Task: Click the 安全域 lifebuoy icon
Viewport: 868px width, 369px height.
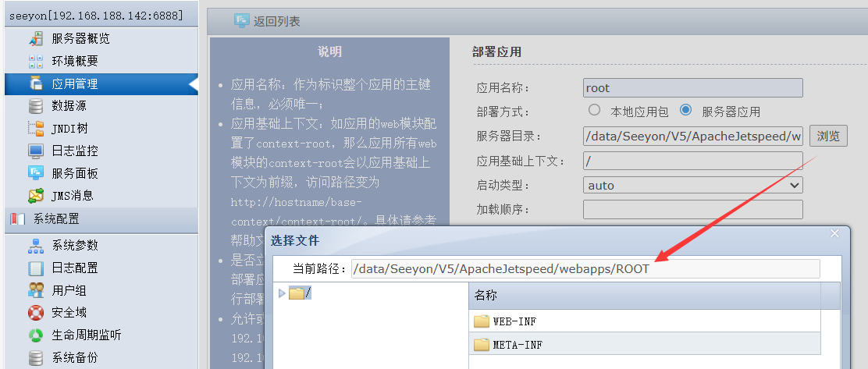Action: click(x=36, y=313)
